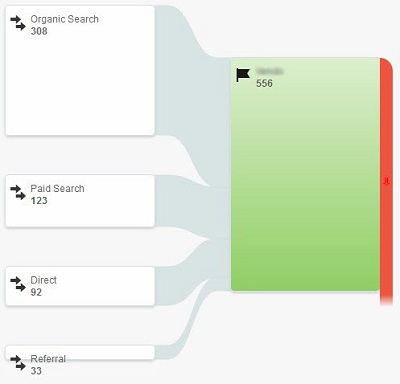
Task: Click the Paid Search source arrows icon
Action: point(18,192)
